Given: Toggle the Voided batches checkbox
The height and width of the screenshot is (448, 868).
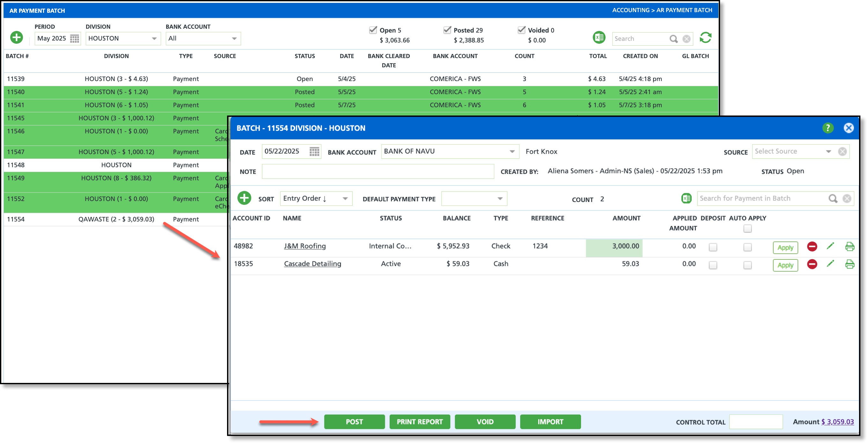Looking at the screenshot, I should 521,30.
